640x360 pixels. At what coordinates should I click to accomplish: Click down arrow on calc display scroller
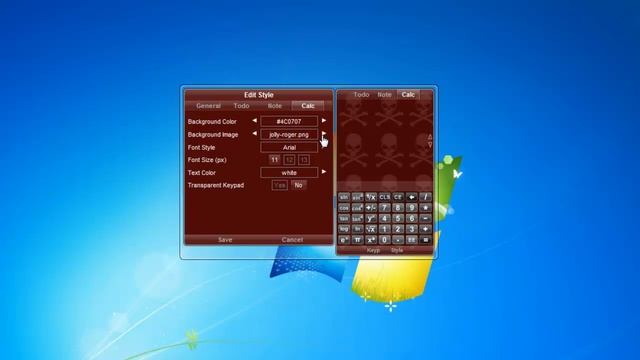[430, 144]
